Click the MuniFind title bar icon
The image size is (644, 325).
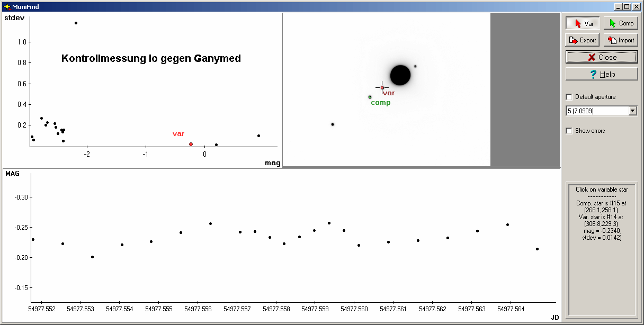pos(6,6)
